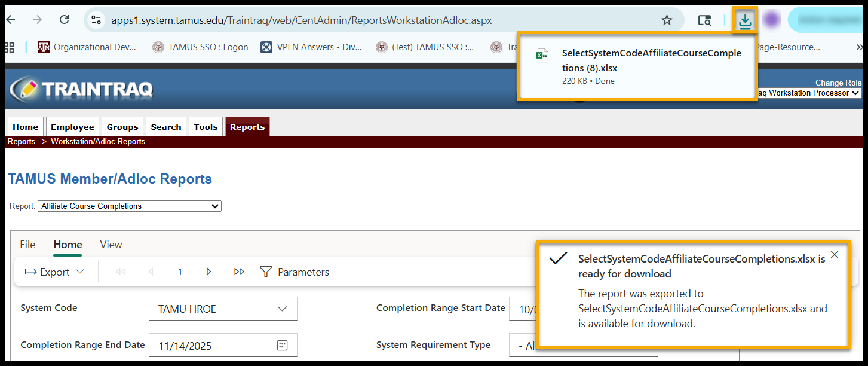This screenshot has width=868, height=366.
Task: Open the downloaded xlsx file entry
Action: point(637,66)
